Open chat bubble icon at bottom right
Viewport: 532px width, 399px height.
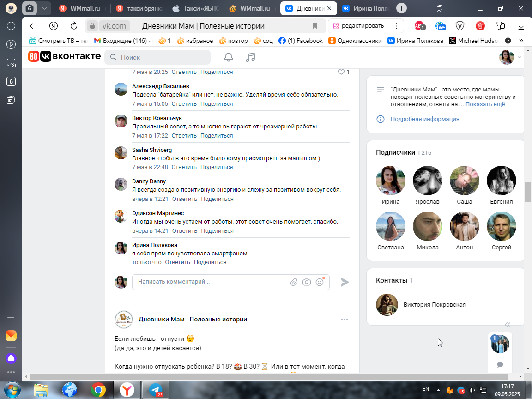[x=500, y=364]
